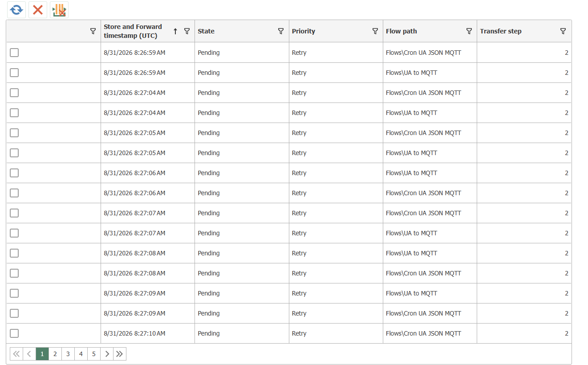The image size is (588, 365).
Task: Click transfer step 2 in the 8:27:10 AM row
Action: pos(567,333)
